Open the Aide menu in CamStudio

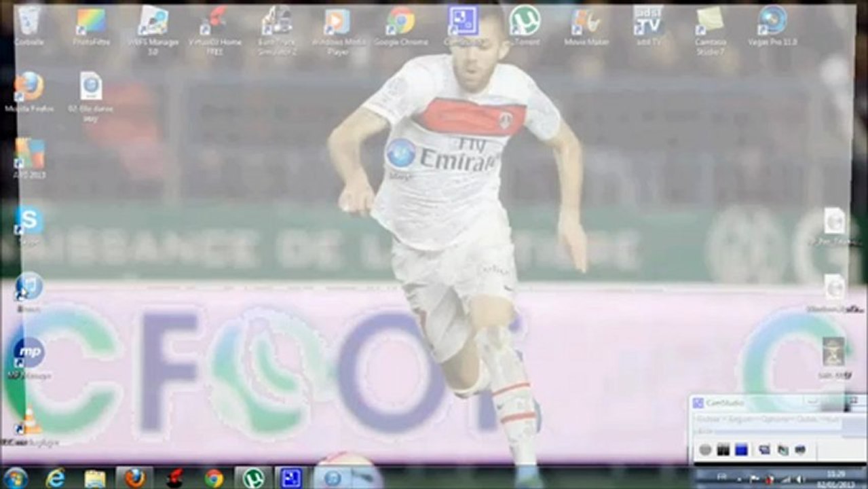[705, 431]
